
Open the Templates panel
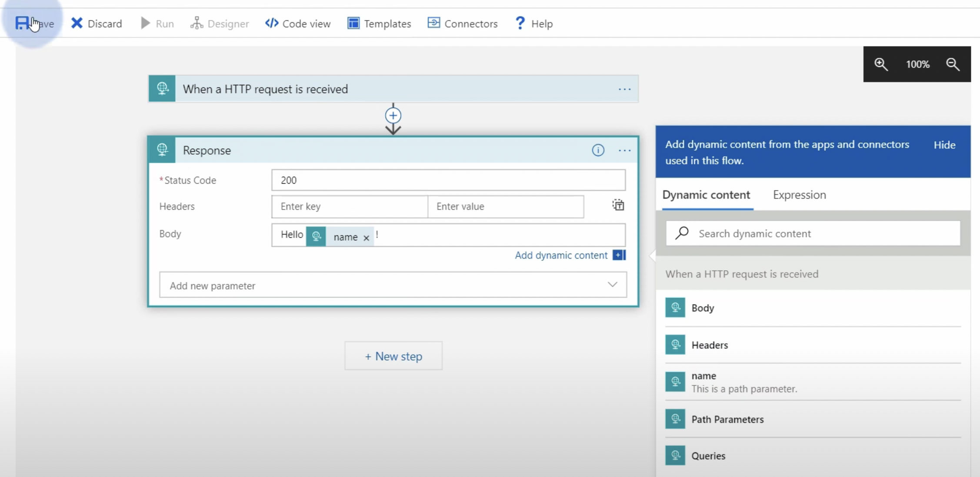(378, 23)
